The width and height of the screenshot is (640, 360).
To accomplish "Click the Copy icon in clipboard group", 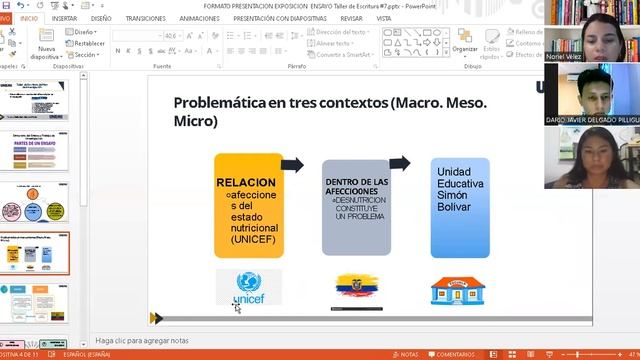I will coord(12,42).
